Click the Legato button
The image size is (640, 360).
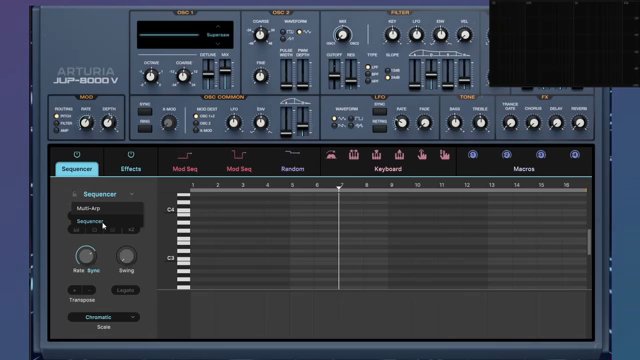(125, 290)
